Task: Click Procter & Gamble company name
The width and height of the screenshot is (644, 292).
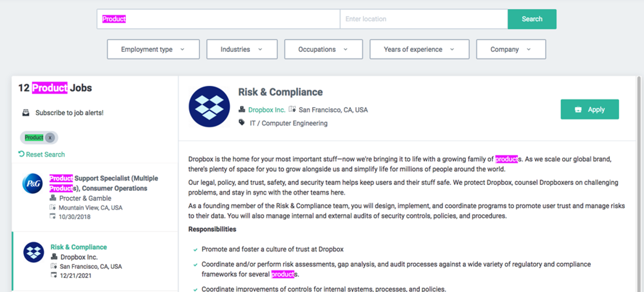Action: click(85, 198)
